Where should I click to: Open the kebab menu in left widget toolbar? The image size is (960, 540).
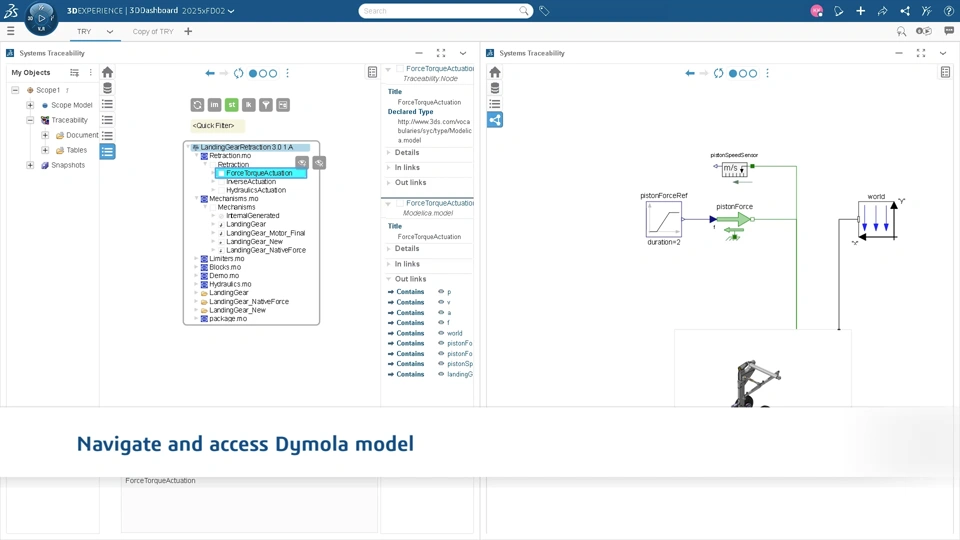point(287,73)
